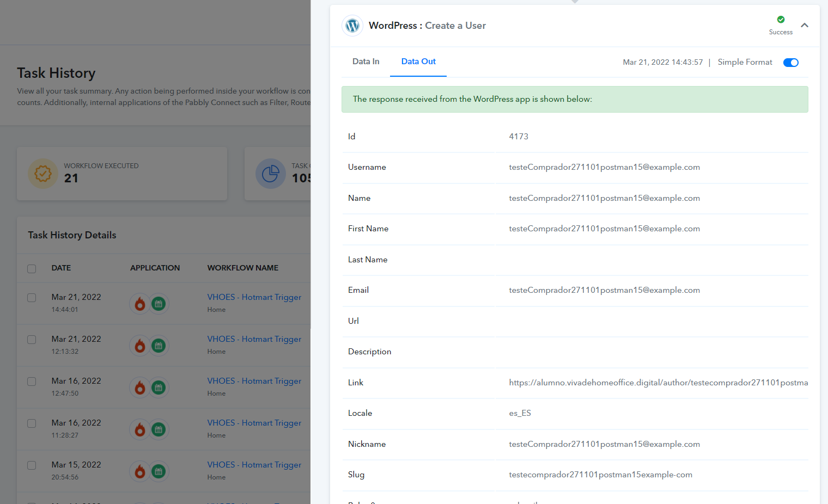Tick the select-all checkbox in table header
Screen dimensions: 828x504
32,268
